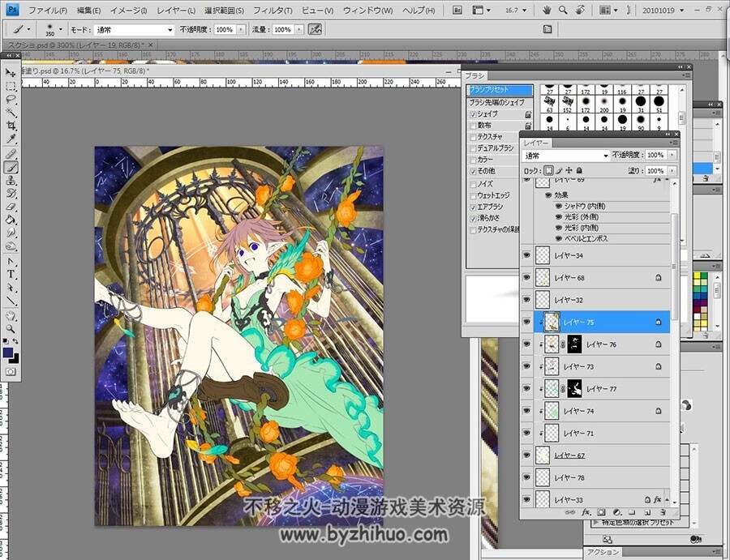The height and width of the screenshot is (560, 730).
Task: Open flow 流量 slider arrow
Action: (x=298, y=29)
